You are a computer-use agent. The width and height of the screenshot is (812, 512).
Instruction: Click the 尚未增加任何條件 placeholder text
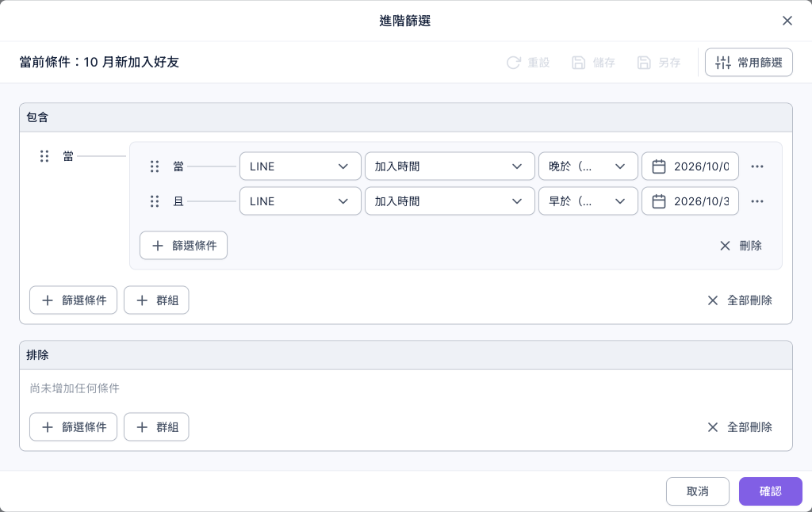click(x=75, y=388)
